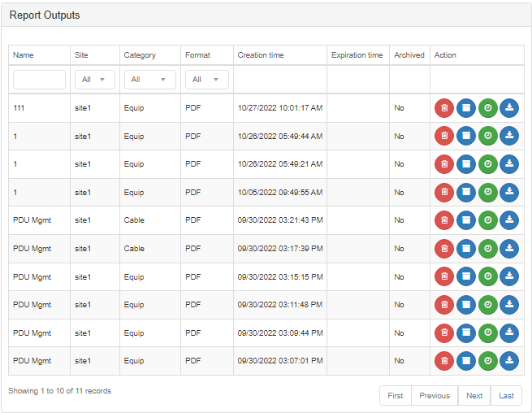Archive the 10/26/2022 05:49:44 AM report
This screenshot has height=413, width=532.
click(x=466, y=136)
